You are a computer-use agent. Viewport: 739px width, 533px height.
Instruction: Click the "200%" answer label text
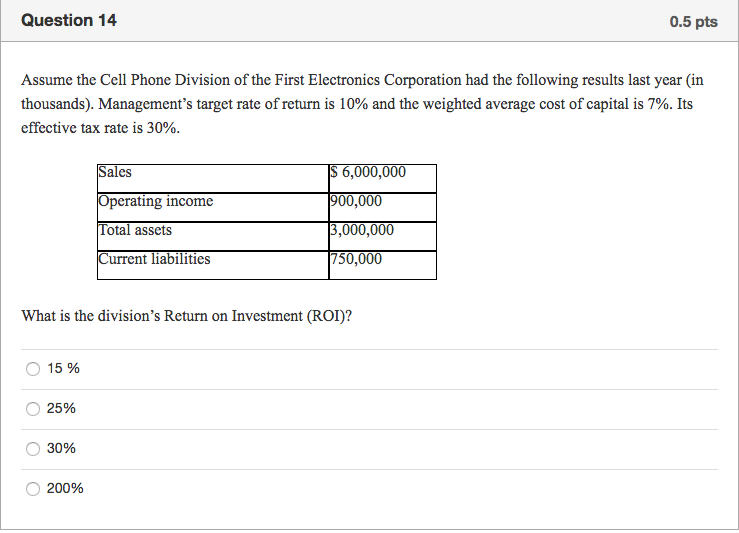coord(65,489)
